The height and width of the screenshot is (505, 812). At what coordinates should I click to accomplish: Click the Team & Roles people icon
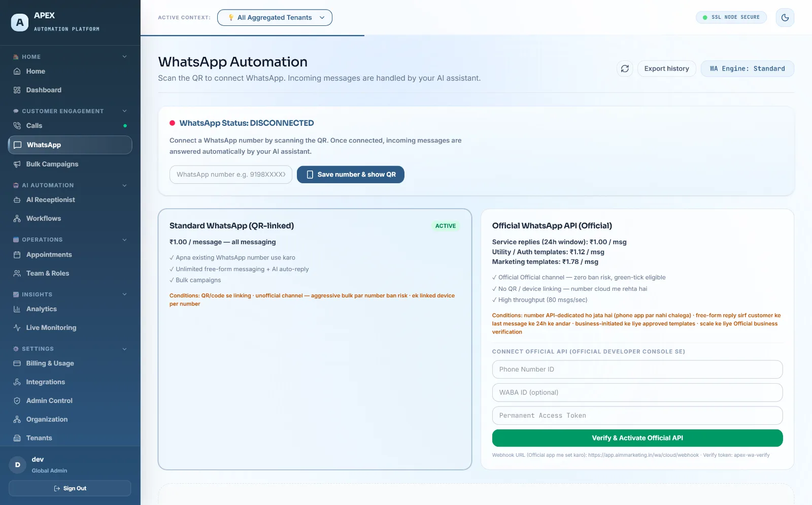[x=17, y=274]
